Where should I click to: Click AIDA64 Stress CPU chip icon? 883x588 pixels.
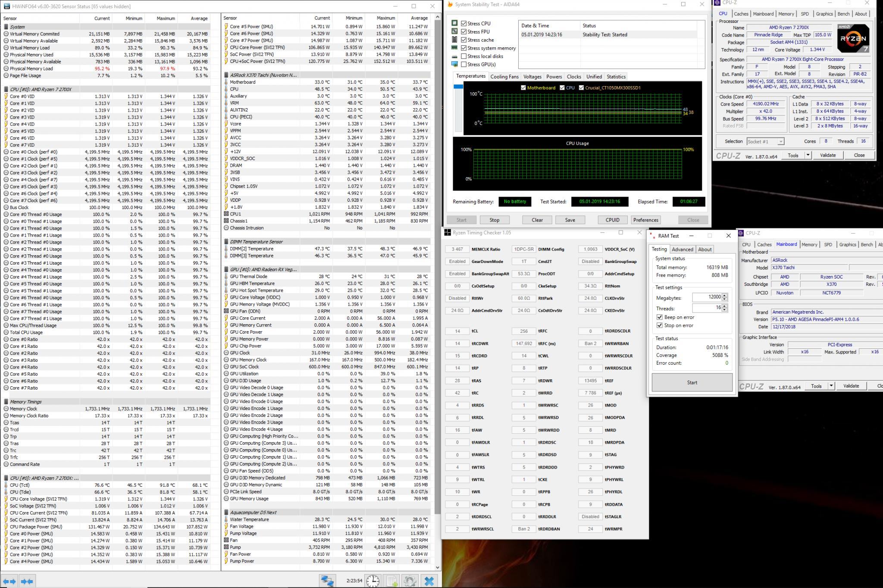tap(454, 23)
